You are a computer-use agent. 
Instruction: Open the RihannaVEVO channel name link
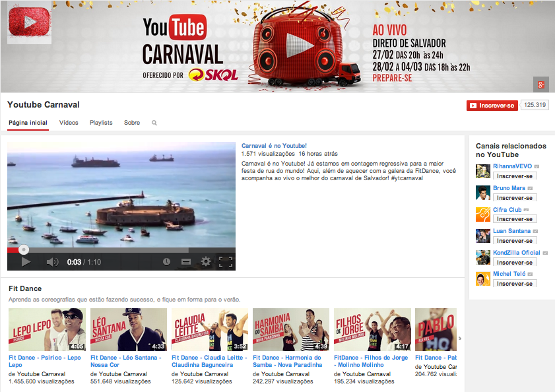[513, 166]
